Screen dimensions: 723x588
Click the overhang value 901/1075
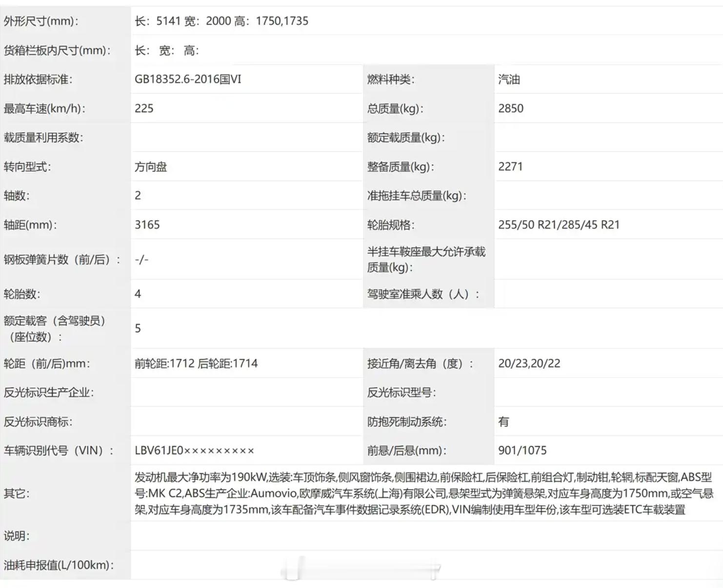pyautogui.click(x=522, y=451)
